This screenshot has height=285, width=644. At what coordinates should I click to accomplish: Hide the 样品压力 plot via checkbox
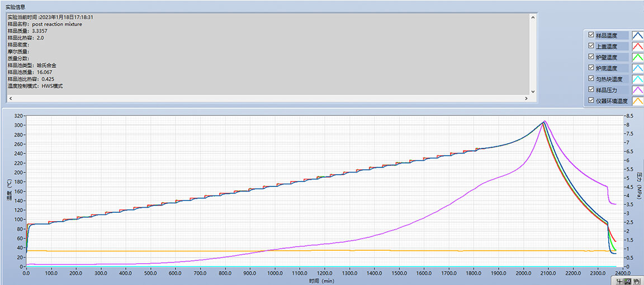[x=591, y=90]
